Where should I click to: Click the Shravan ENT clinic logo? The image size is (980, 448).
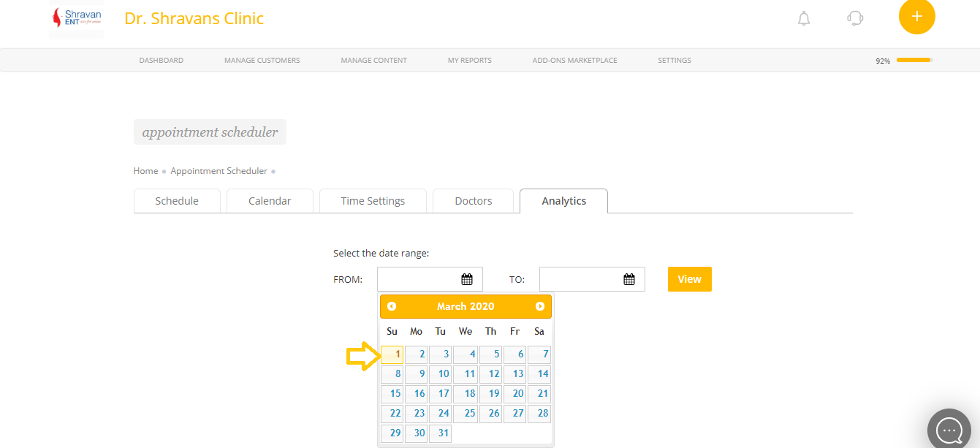pyautogui.click(x=76, y=19)
